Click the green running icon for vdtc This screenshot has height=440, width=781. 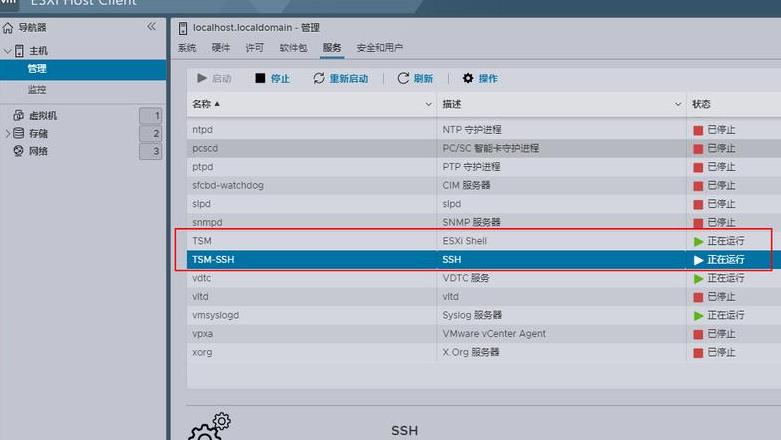coord(698,279)
